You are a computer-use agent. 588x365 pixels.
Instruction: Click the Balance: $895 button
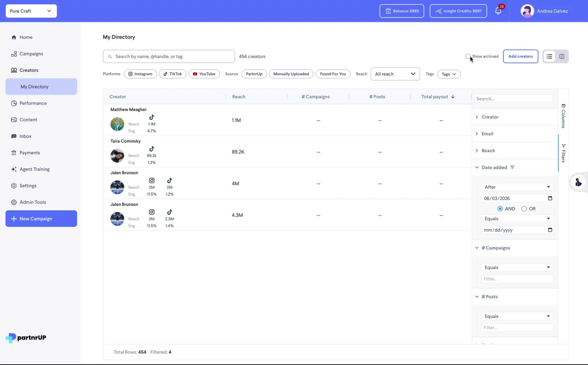coord(402,11)
